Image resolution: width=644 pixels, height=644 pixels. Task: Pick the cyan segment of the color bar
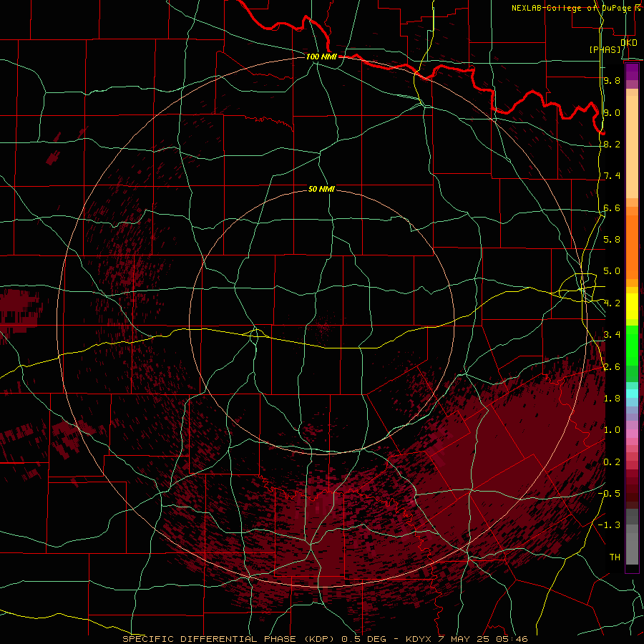632,394
